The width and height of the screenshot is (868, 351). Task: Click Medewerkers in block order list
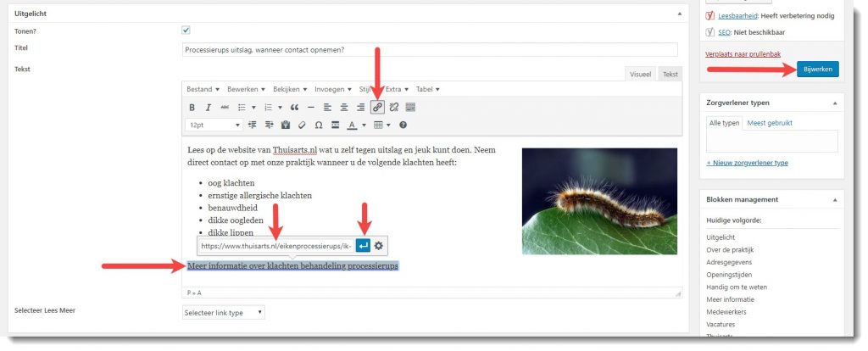coord(726,312)
